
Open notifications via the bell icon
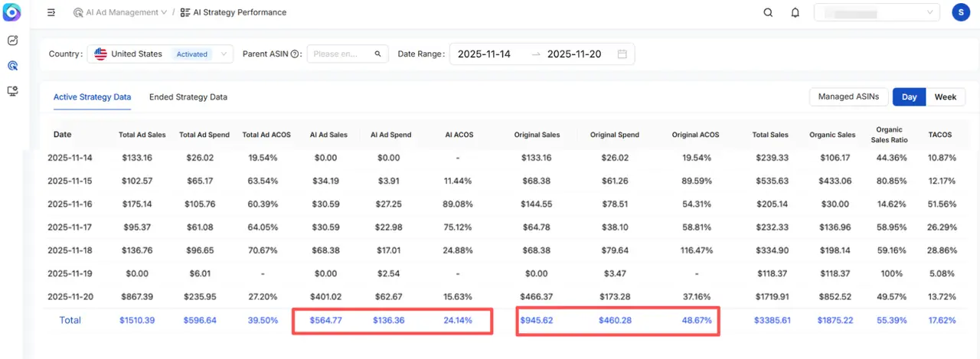795,12
